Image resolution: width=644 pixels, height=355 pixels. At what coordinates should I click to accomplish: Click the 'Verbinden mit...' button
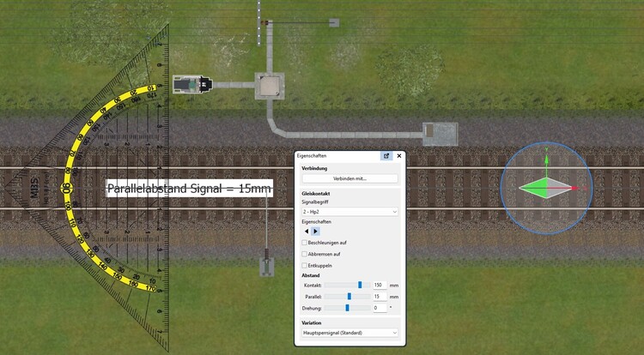point(350,178)
